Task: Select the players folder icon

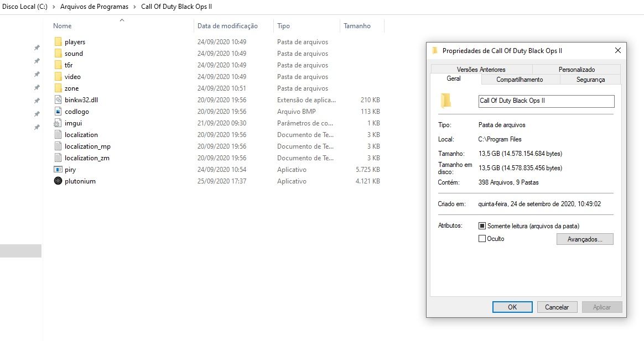Action: pos(58,41)
